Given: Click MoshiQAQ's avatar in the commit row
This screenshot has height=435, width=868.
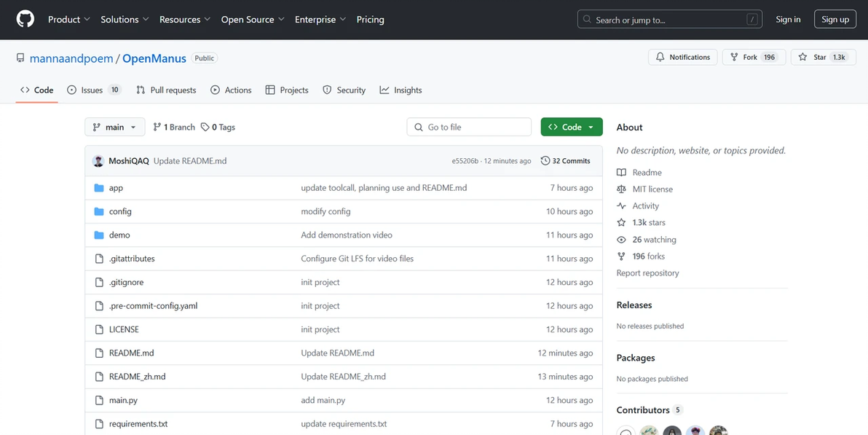Looking at the screenshot, I should coord(99,161).
